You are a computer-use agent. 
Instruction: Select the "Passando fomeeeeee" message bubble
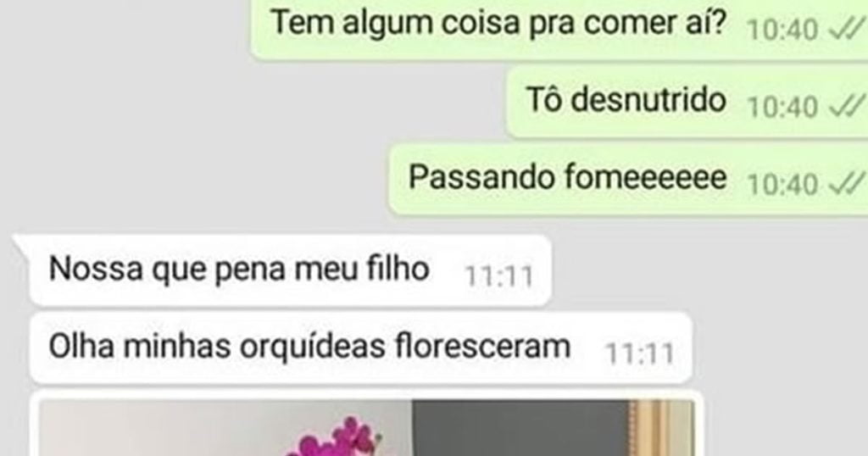[x=628, y=179]
